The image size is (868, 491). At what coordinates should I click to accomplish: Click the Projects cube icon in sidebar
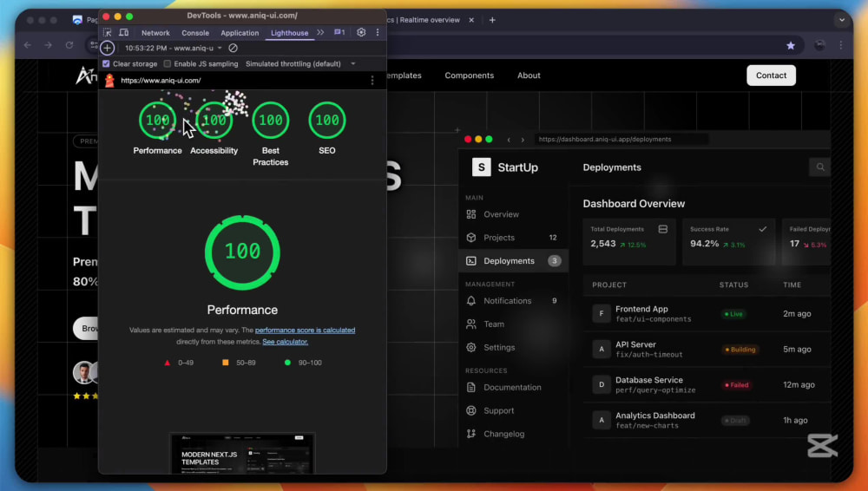pos(471,238)
